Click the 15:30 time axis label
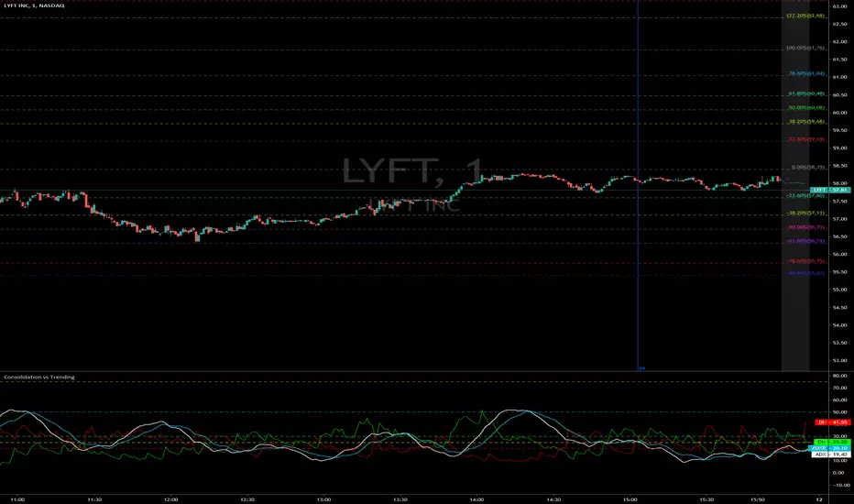Screen dimensions: 854x504 click(x=706, y=499)
